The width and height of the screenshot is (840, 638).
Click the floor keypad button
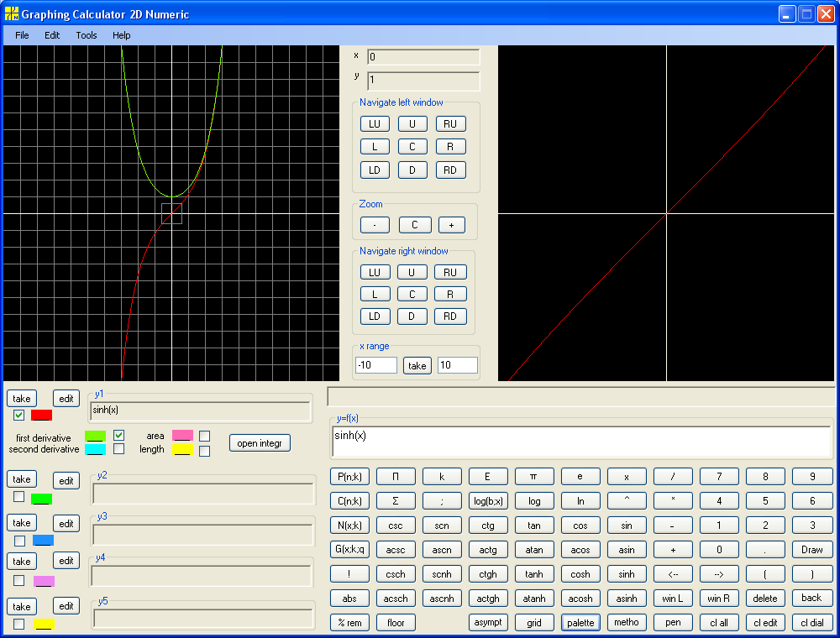[x=396, y=623]
